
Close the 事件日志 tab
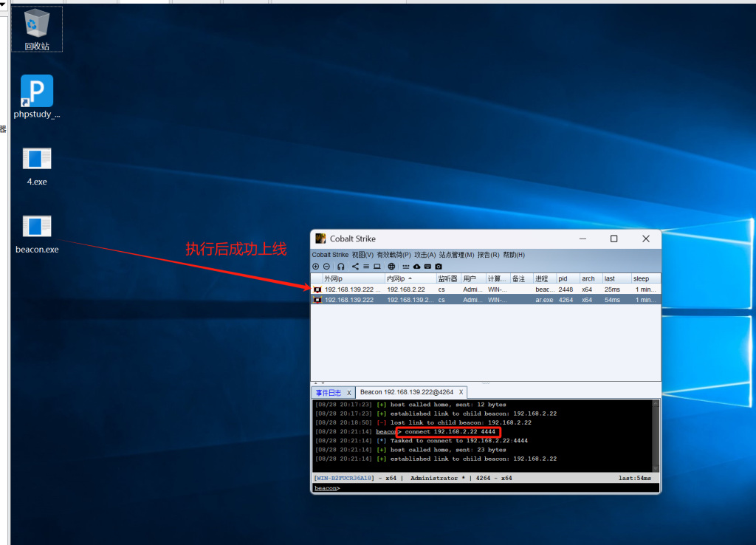pyautogui.click(x=349, y=393)
